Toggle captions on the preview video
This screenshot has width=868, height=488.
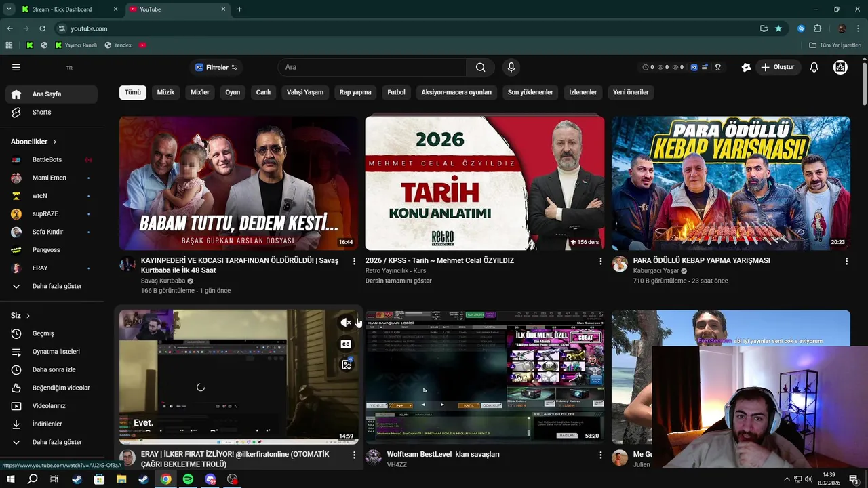point(346,344)
